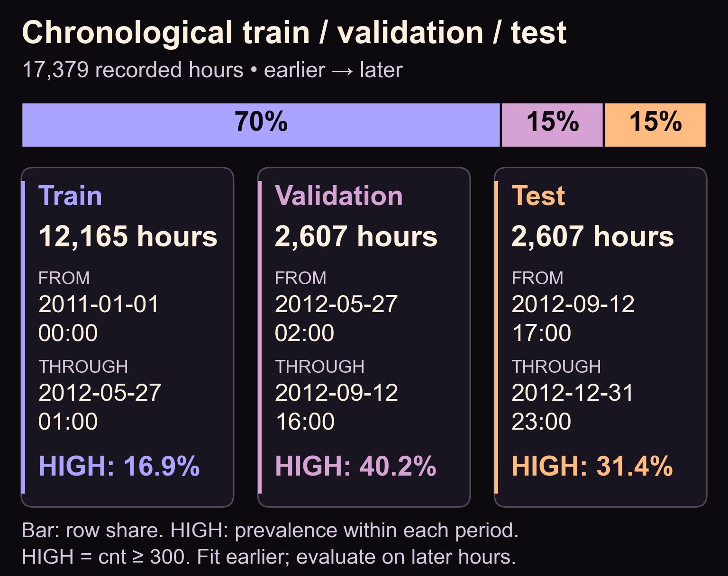Image resolution: width=728 pixels, height=576 pixels.
Task: Click the Test end date 2012-12-31
Action: (x=572, y=393)
